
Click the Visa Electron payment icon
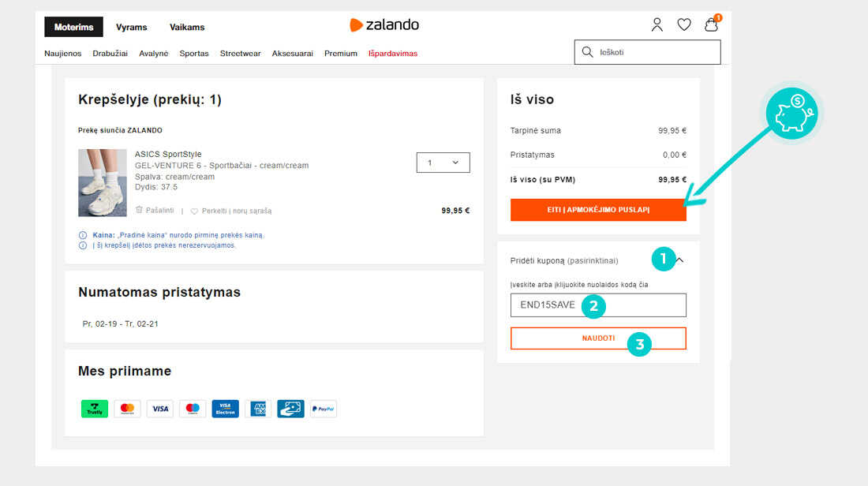[226, 409]
